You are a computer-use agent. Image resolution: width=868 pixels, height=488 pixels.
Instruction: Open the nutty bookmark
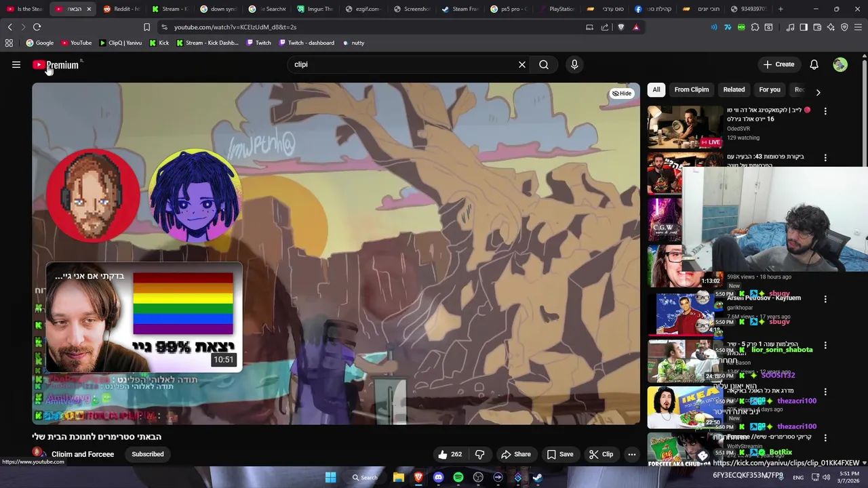point(353,43)
